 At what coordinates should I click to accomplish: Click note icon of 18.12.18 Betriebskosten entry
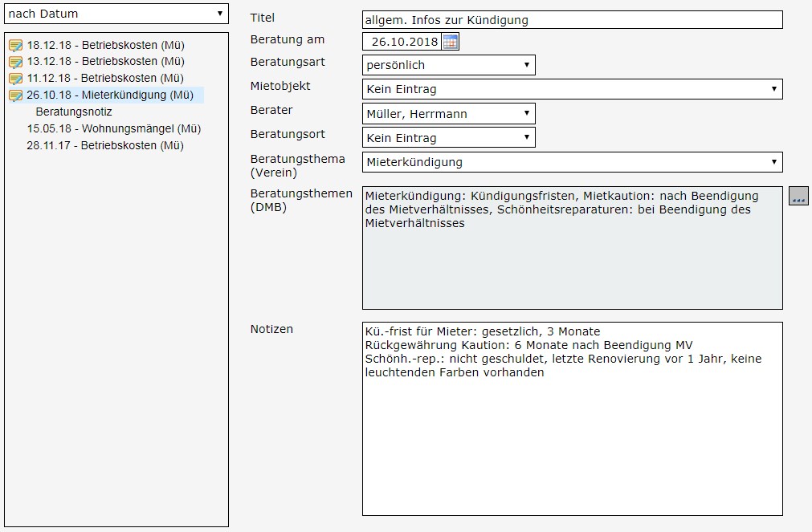[15, 45]
